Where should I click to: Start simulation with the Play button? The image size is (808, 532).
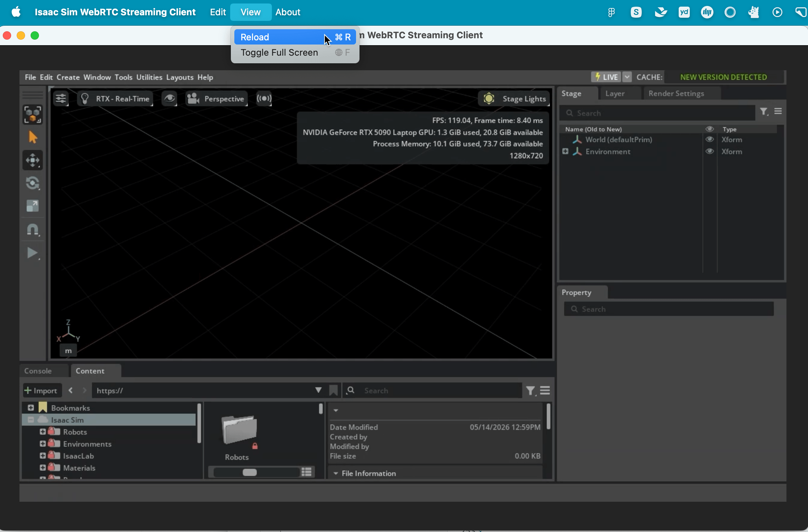33,253
